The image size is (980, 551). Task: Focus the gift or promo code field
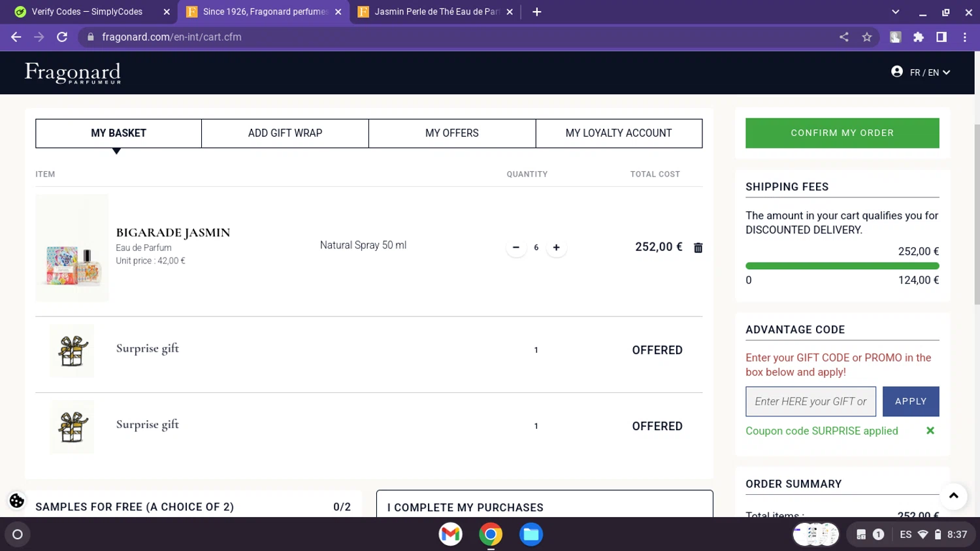[811, 401]
